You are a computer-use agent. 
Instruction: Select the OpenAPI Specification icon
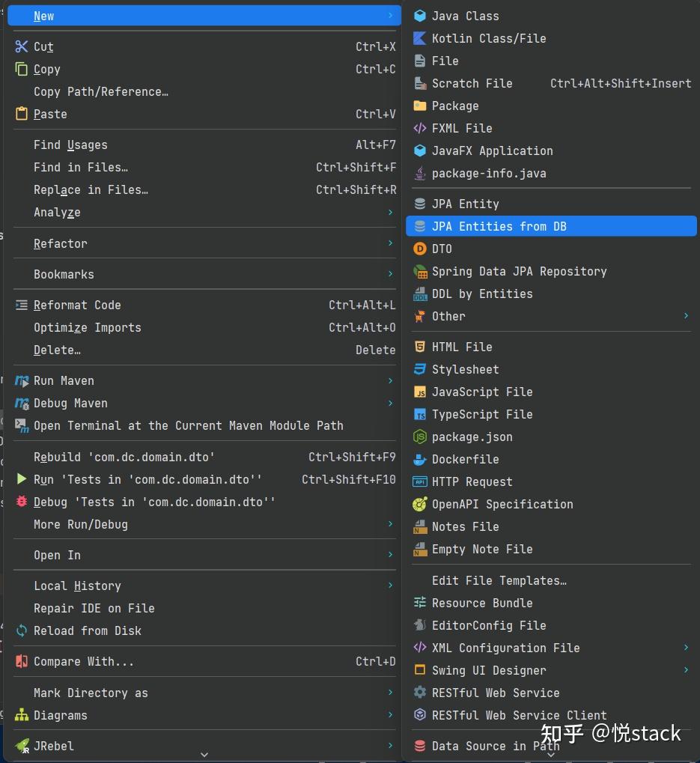420,504
